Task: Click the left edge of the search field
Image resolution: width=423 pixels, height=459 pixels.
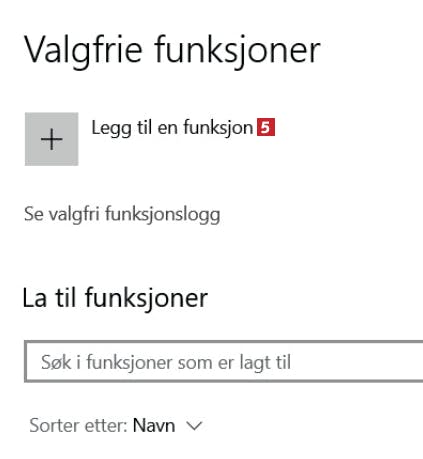Action: click(28, 361)
